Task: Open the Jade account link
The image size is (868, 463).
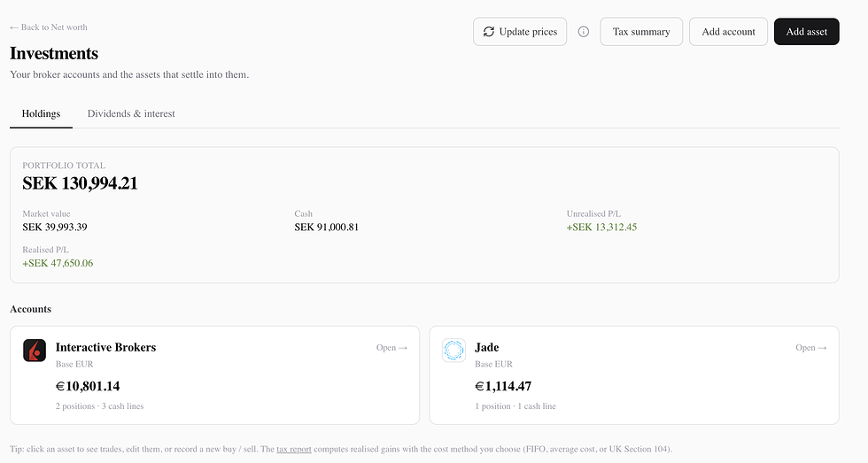Action: [811, 347]
